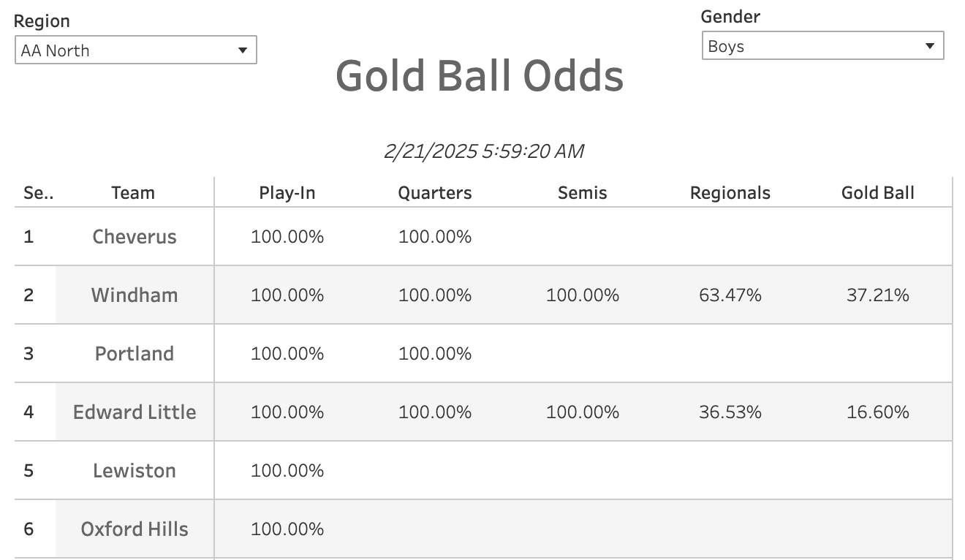965x560 pixels.
Task: Click the Gold Ball column header
Action: pos(878,193)
